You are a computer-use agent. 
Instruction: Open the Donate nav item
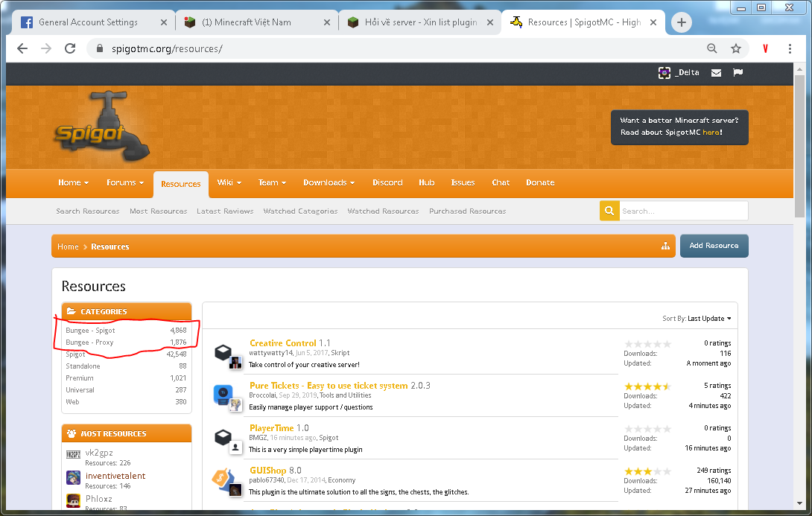pos(540,182)
